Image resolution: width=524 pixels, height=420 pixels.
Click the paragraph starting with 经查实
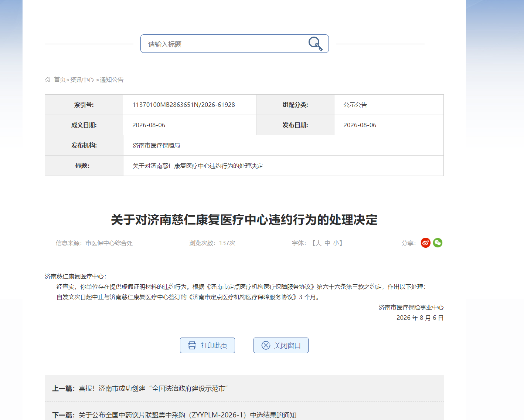(242, 287)
